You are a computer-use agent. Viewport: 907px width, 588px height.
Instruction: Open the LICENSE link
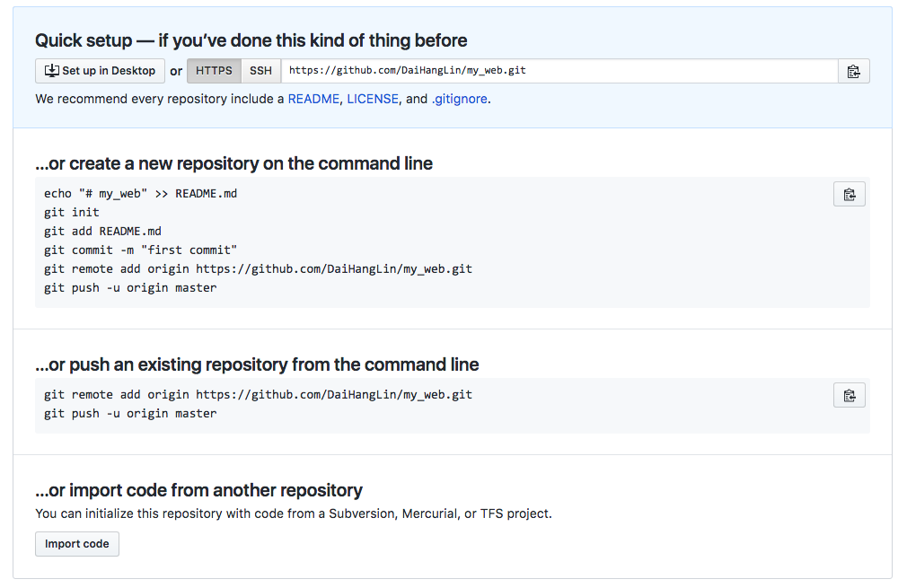point(373,99)
